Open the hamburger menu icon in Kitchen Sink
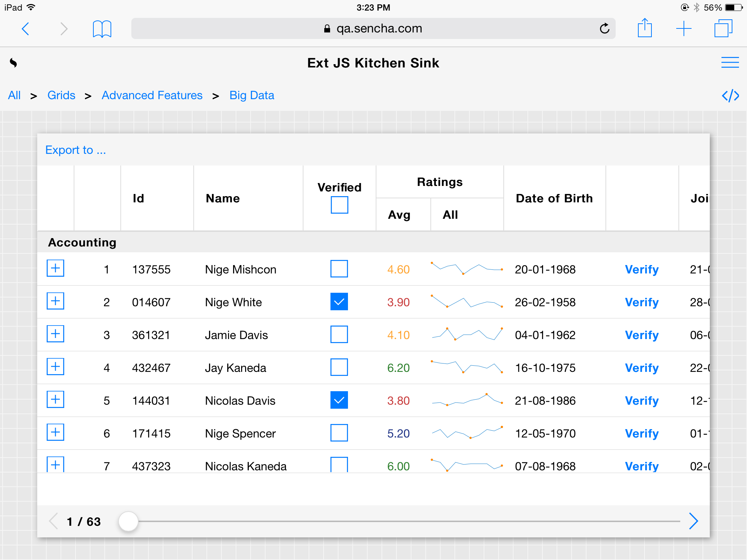 pyautogui.click(x=730, y=62)
